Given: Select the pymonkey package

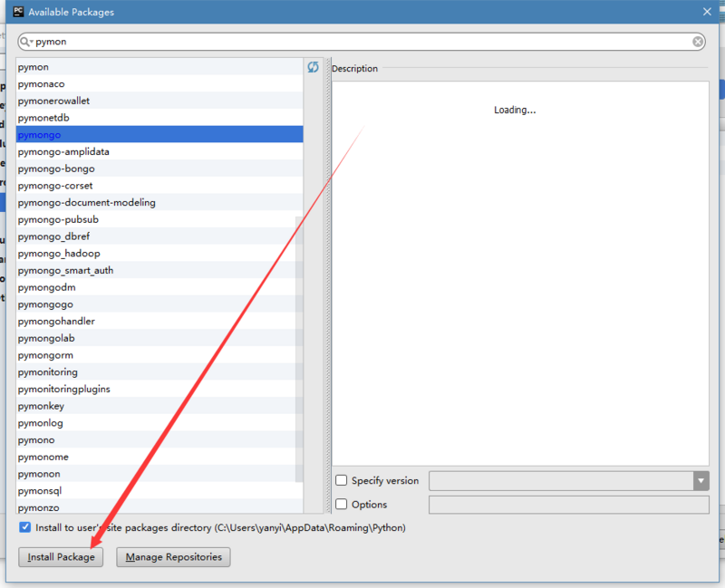Looking at the screenshot, I should (x=159, y=406).
